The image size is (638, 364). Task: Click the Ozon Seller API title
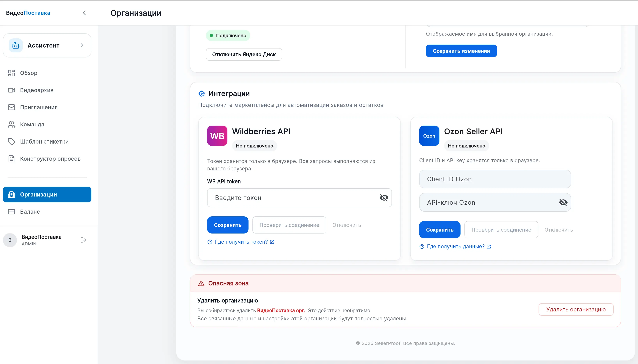point(473,131)
